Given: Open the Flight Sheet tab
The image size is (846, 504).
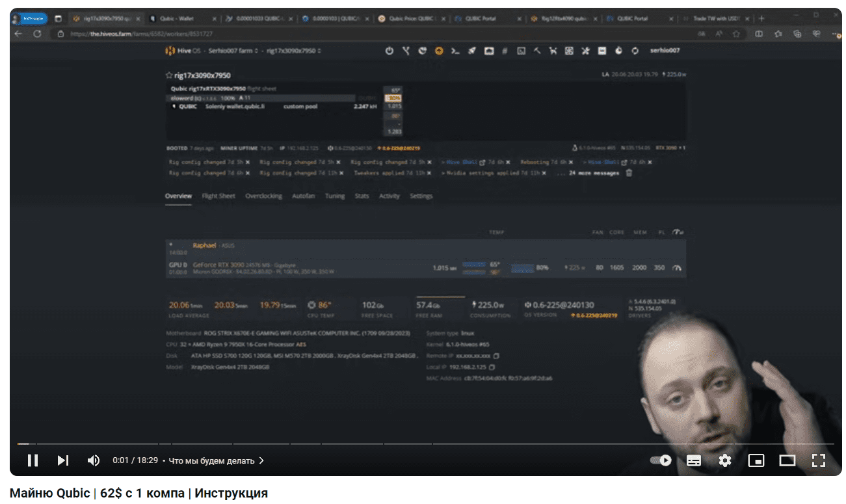Looking at the screenshot, I should pos(218,196).
